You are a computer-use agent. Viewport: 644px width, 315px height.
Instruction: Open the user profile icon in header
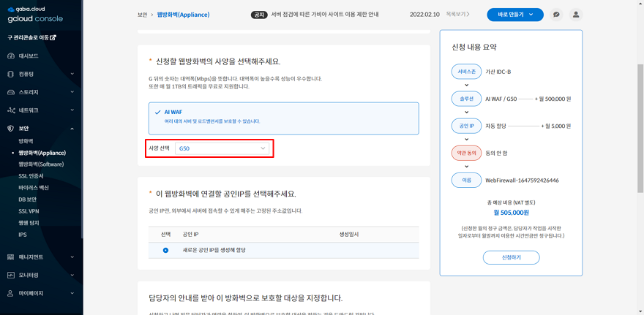[x=576, y=15]
